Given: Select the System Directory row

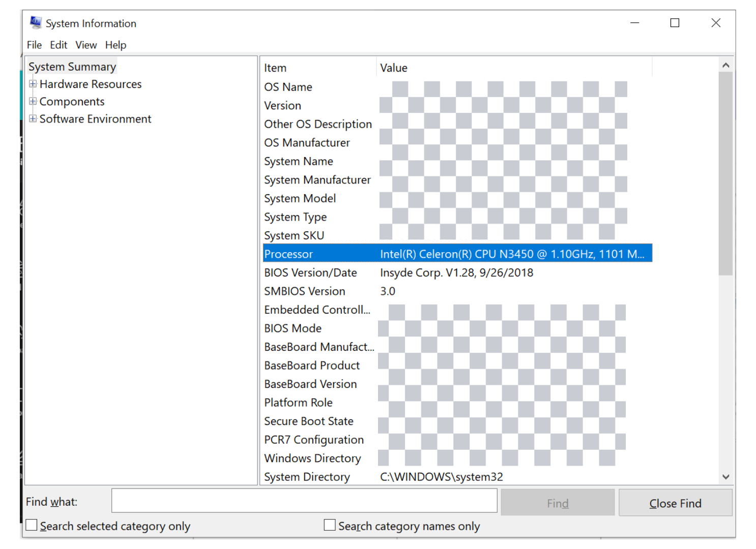Looking at the screenshot, I should [457, 476].
